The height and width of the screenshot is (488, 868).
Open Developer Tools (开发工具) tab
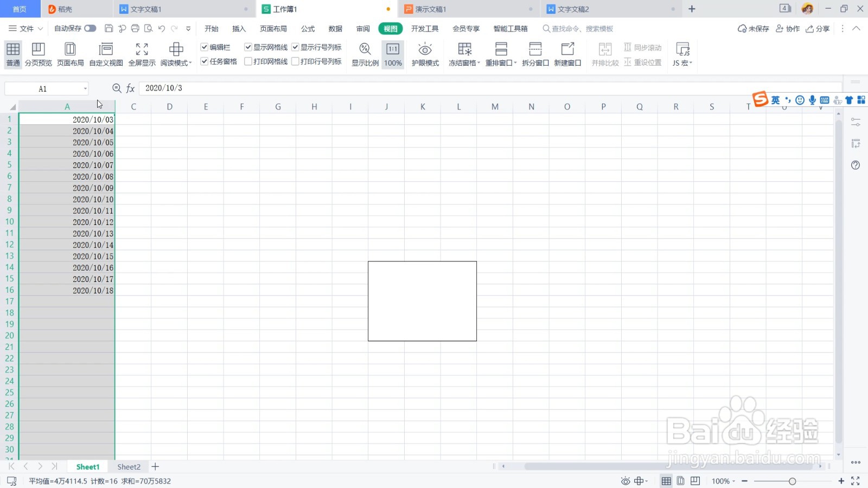pos(425,28)
